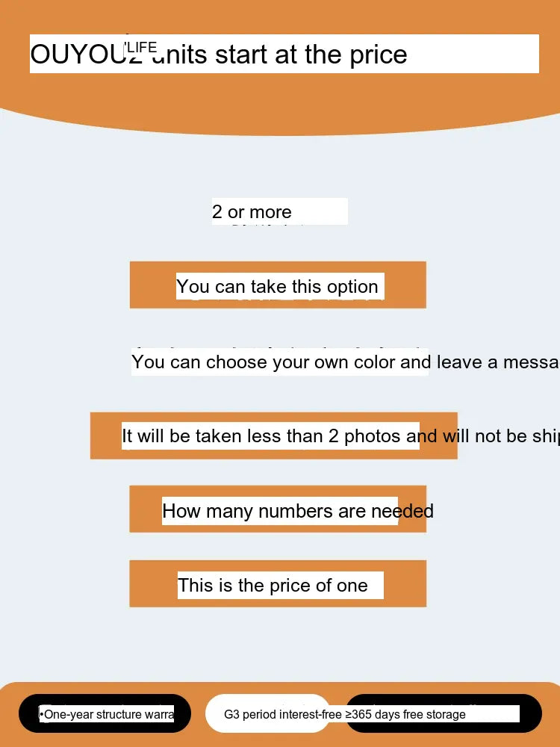Click the black pill on bottom left
This screenshot has height=747, width=560.
click(x=105, y=713)
